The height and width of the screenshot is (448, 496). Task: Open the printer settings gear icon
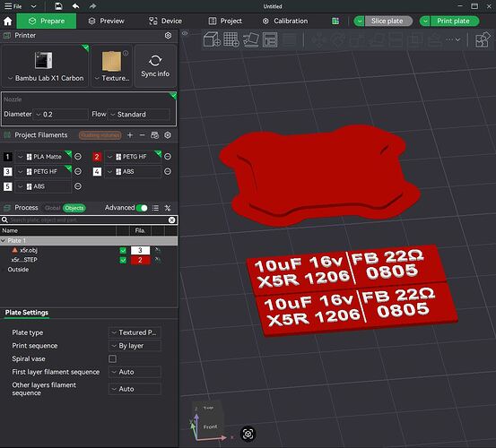(168, 35)
